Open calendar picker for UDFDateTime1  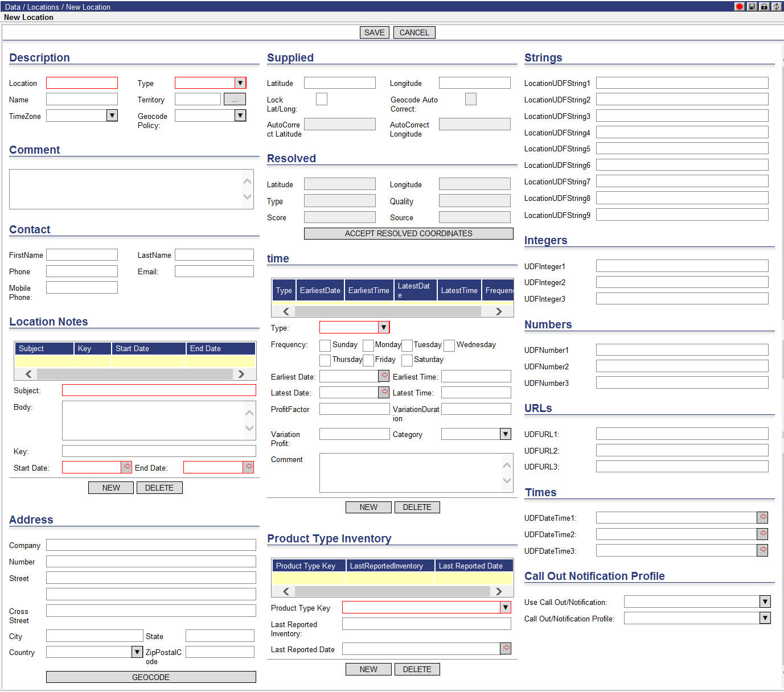coord(762,517)
